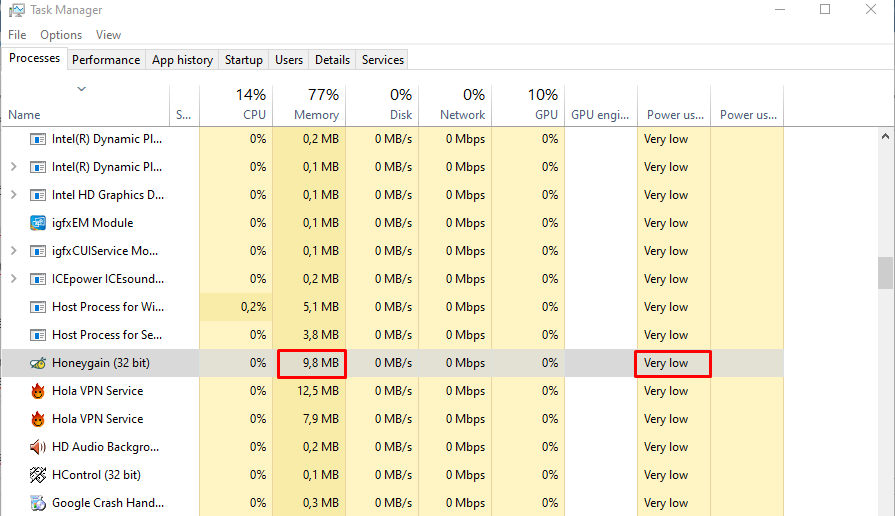Sort by the GPU column header

click(x=528, y=106)
